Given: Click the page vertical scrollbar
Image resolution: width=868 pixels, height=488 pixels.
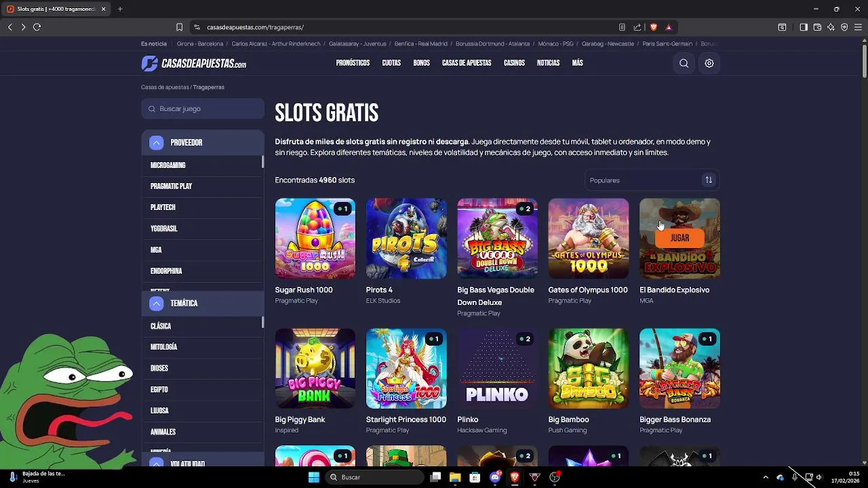Looking at the screenshot, I should point(864,61).
